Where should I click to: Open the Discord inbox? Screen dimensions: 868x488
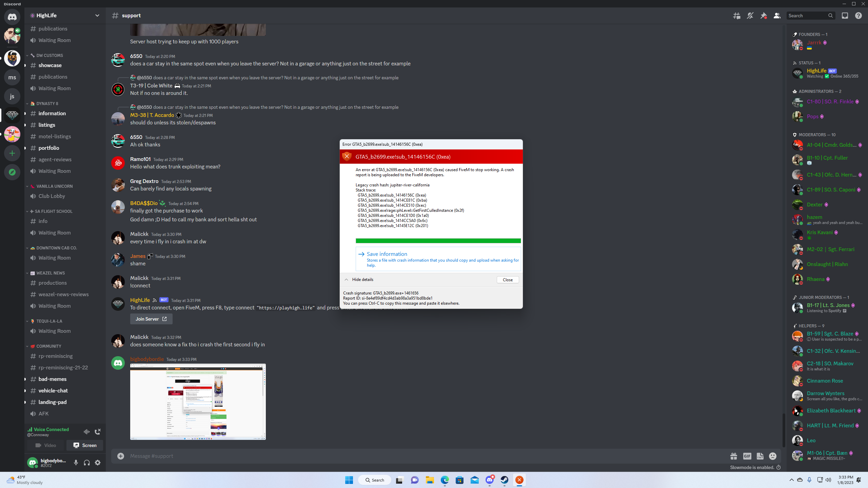click(845, 16)
